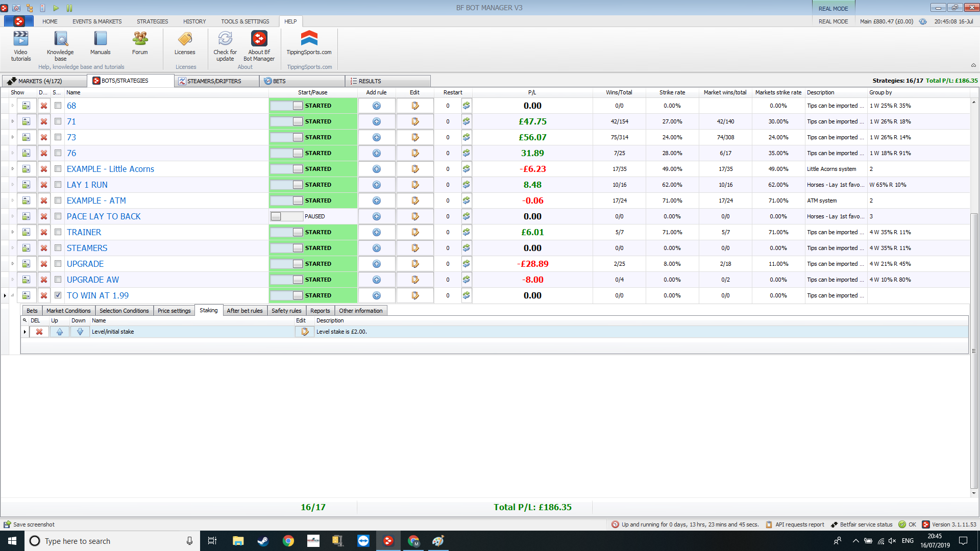Pause the TO WIN AT 1.99 switch
The width and height of the screenshot is (980, 551).
tap(287, 295)
